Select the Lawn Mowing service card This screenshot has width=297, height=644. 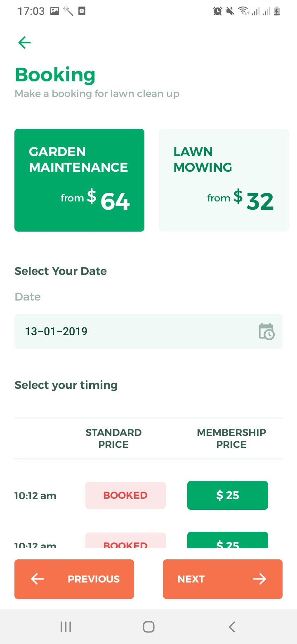[x=224, y=180]
